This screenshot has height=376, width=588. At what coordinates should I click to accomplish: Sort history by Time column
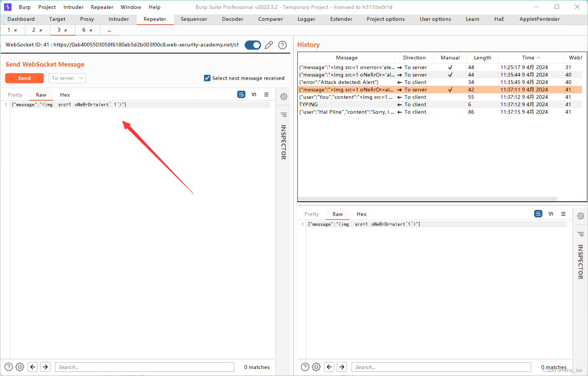531,58
